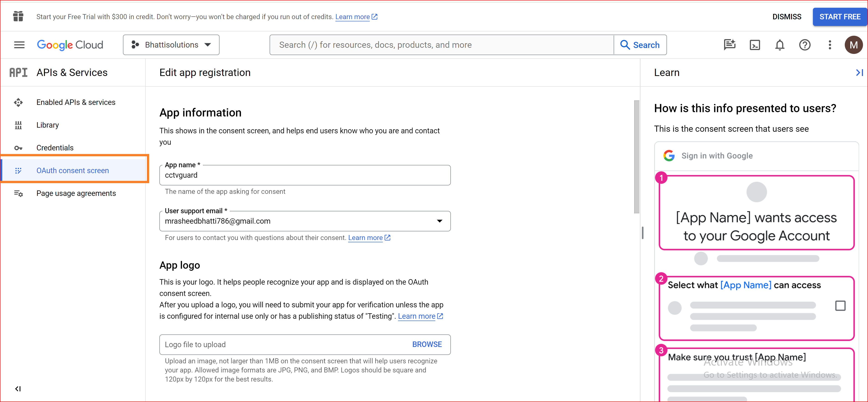Image resolution: width=868 pixels, height=402 pixels.
Task: Click the Sign in with Google text
Action: (x=717, y=156)
